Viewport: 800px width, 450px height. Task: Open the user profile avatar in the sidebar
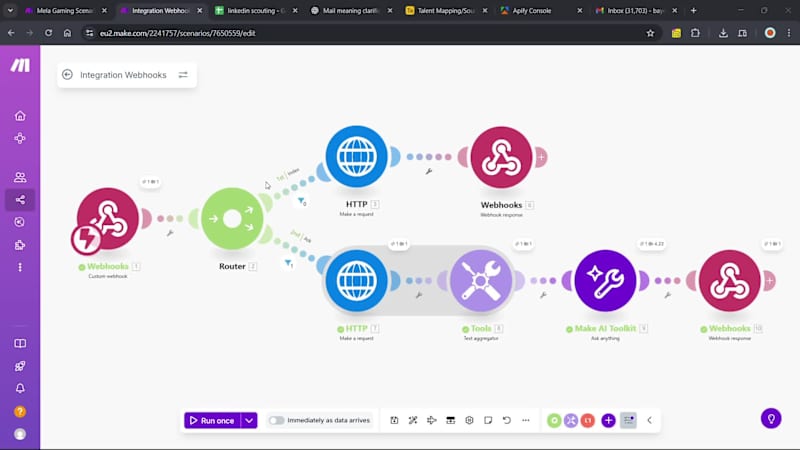tap(20, 434)
